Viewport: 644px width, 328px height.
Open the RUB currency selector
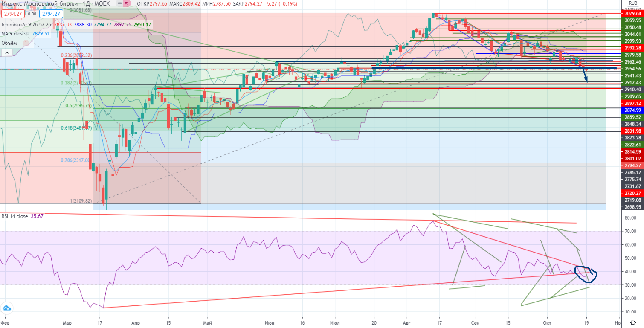point(632,3)
